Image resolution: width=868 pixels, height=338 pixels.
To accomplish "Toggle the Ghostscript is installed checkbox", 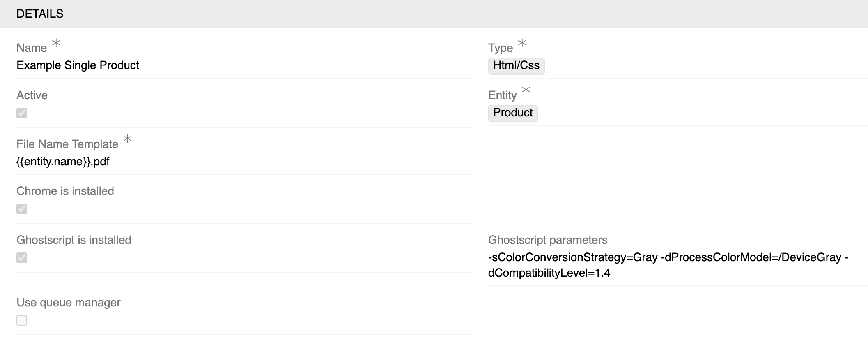I will [23, 258].
